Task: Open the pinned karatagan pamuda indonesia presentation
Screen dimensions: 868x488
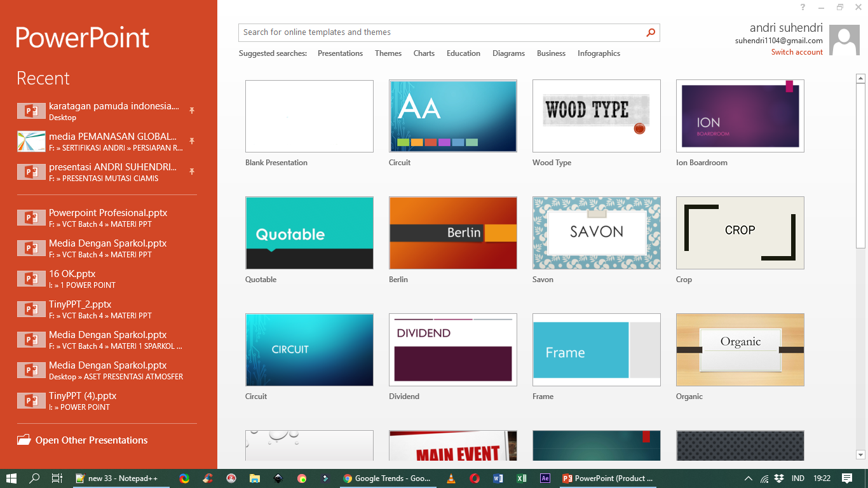Action: pyautogui.click(x=106, y=111)
